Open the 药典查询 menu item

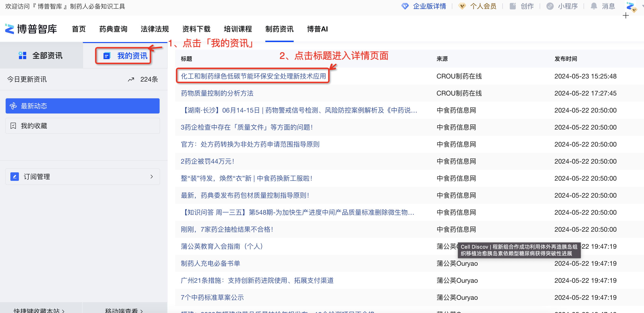coord(113,29)
